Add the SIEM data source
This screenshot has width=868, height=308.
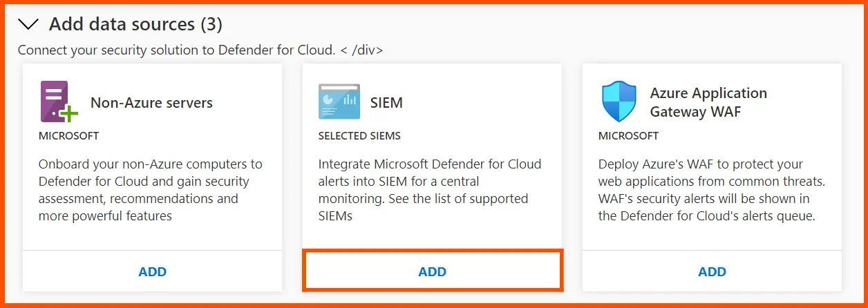432,271
